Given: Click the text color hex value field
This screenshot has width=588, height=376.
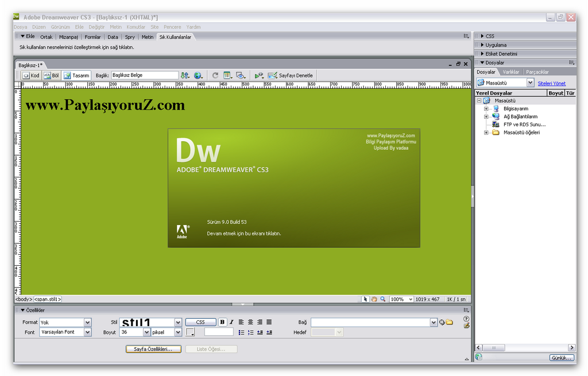Looking at the screenshot, I should (x=219, y=332).
